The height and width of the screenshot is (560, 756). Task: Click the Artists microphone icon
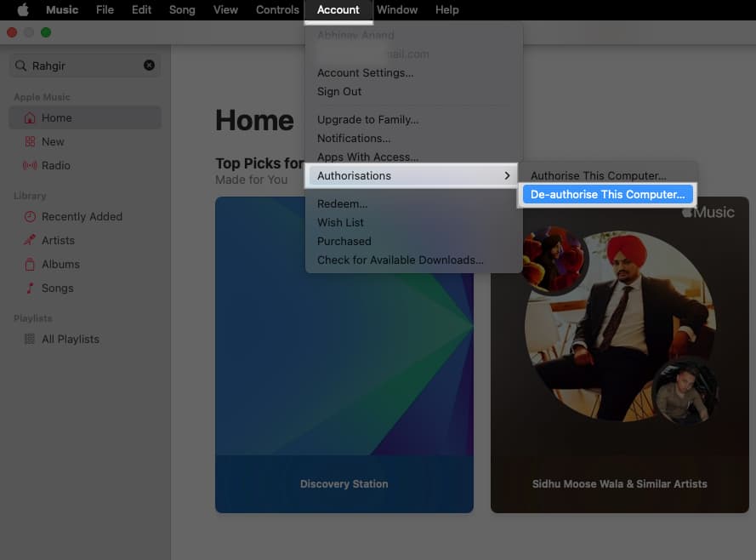[x=30, y=240]
